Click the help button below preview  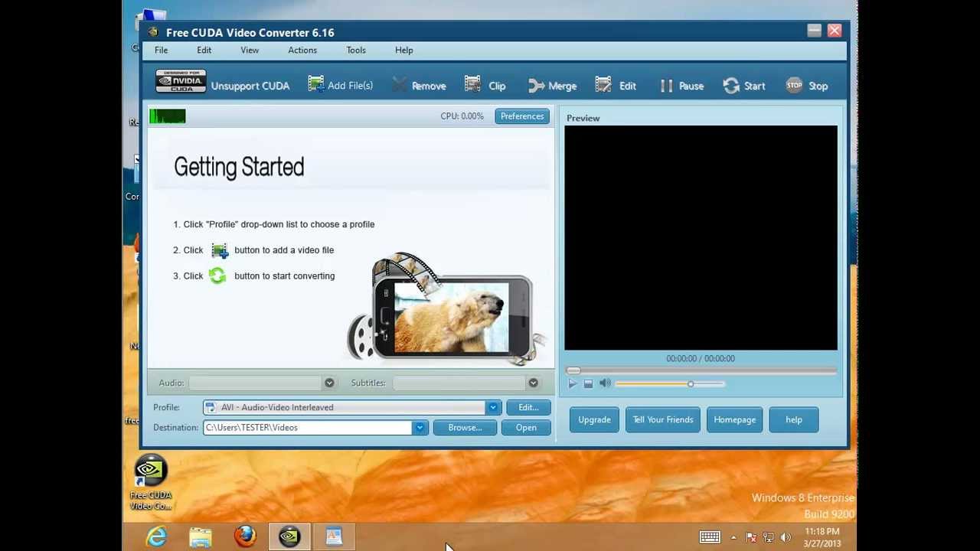(x=794, y=419)
